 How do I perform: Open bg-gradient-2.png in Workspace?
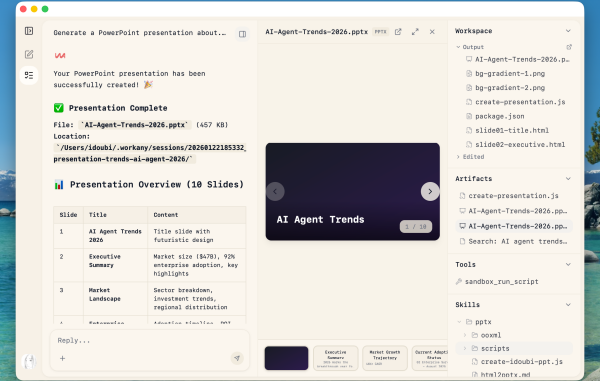tap(509, 88)
